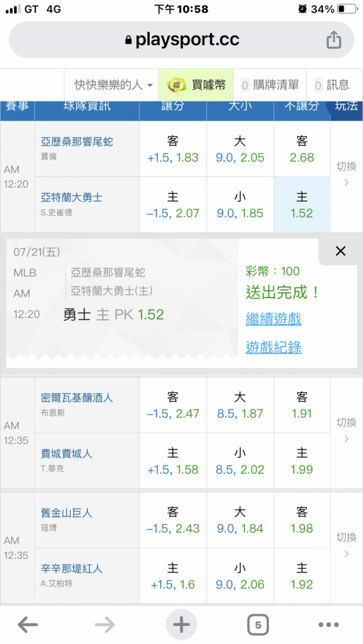Tap the playsport.cc address bar

click(x=181, y=40)
